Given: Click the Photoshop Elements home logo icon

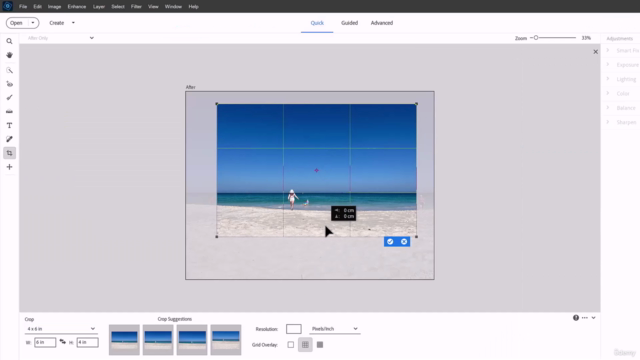Looking at the screenshot, I should pos(7,6).
